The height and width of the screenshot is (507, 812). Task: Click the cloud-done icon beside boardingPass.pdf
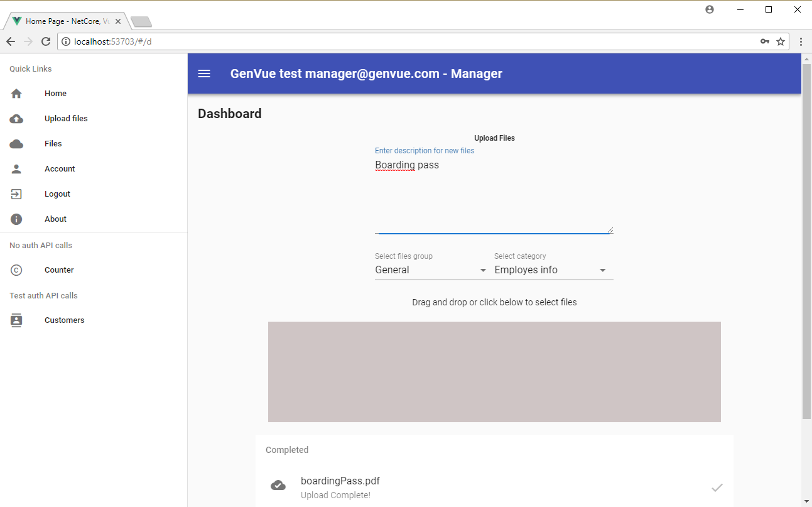tap(278, 485)
